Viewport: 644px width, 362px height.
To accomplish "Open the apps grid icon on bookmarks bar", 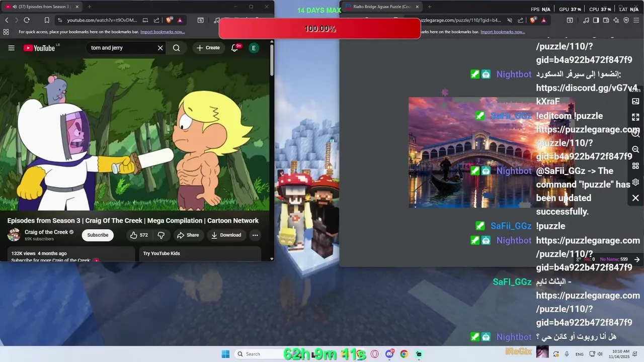I will point(6,32).
